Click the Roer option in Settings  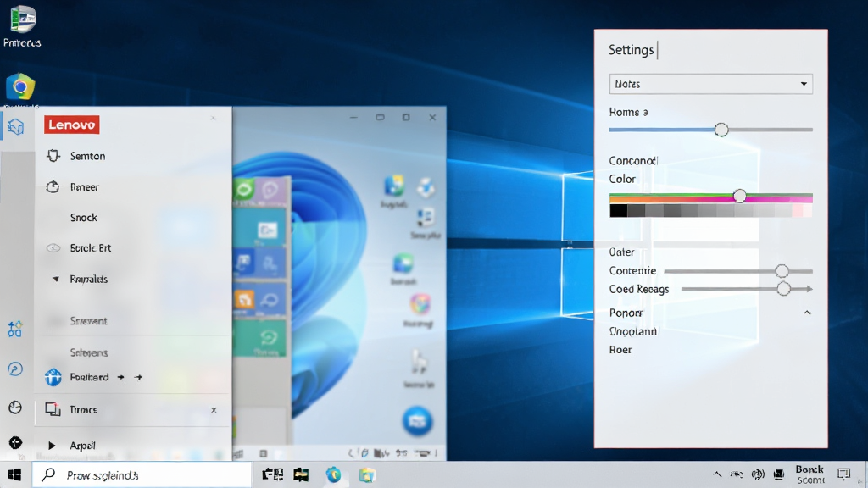pyautogui.click(x=620, y=350)
